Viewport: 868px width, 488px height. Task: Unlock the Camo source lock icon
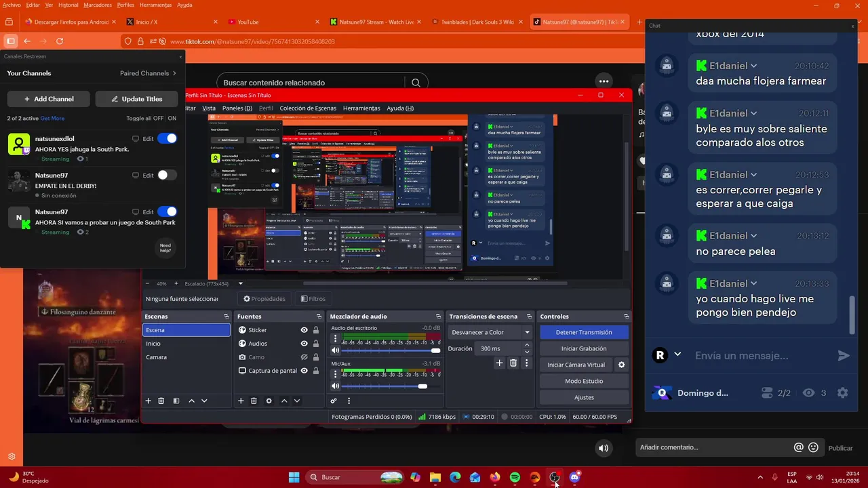click(x=315, y=357)
